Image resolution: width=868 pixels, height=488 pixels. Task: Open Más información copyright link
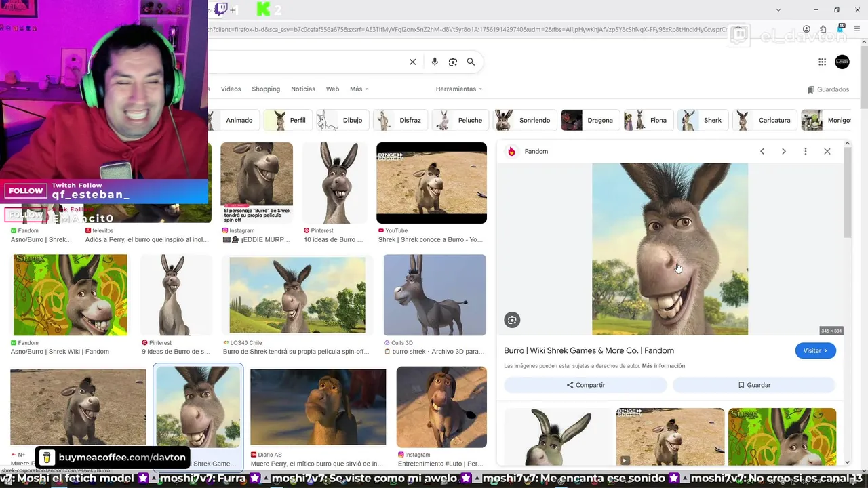tap(663, 366)
